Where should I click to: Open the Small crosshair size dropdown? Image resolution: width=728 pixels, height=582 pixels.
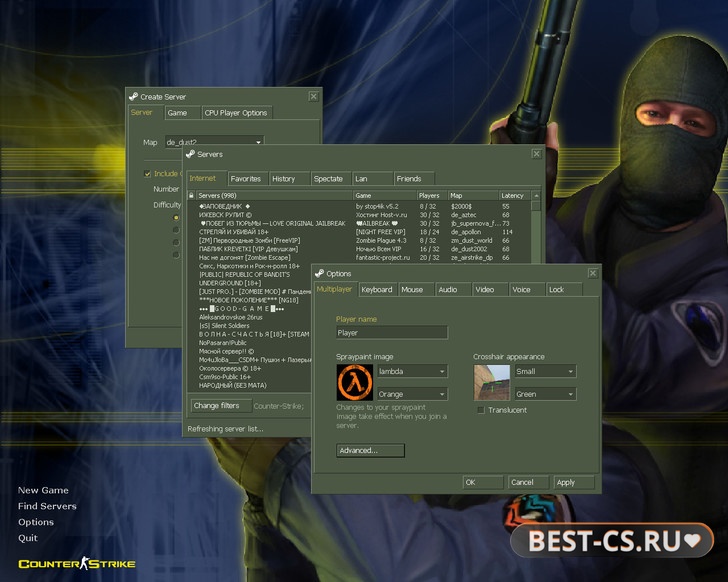[x=546, y=371]
